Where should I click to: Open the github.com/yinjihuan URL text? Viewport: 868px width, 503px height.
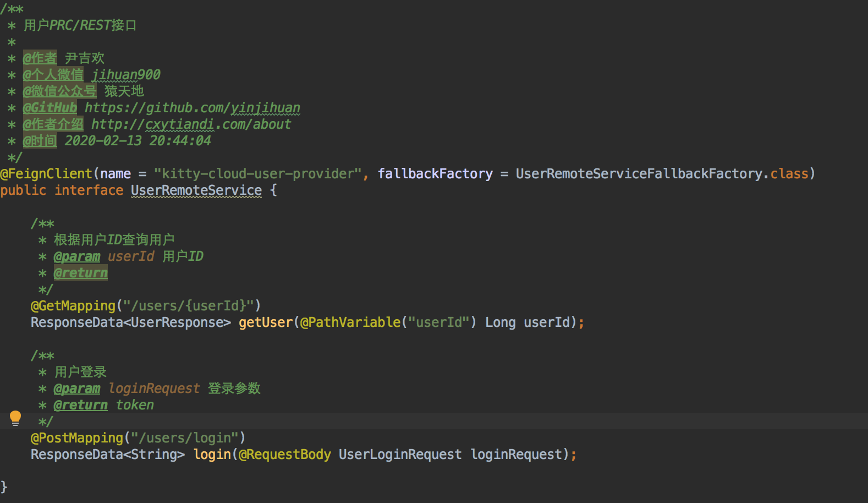pos(193,108)
